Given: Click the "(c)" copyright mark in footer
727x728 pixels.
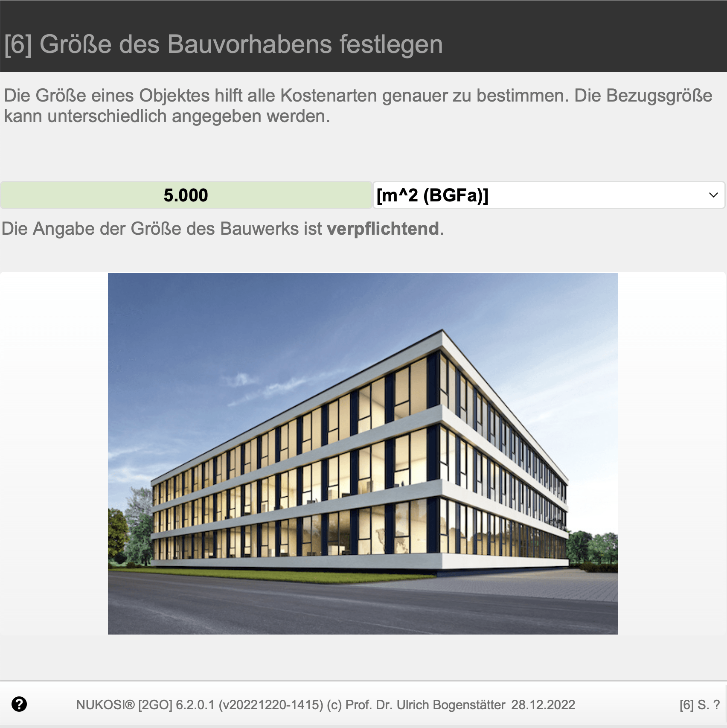Looking at the screenshot, I should 334,705.
